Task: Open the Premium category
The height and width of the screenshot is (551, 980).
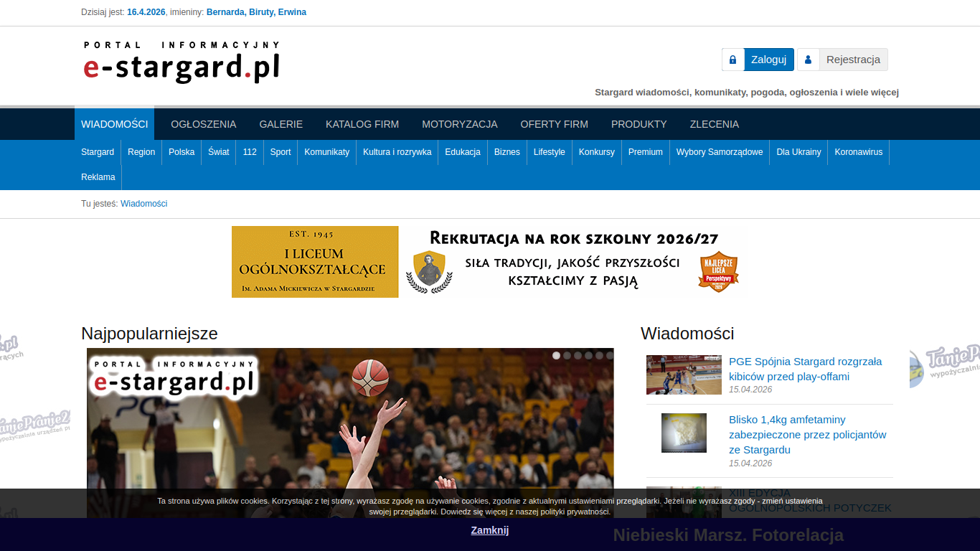Action: [646, 152]
